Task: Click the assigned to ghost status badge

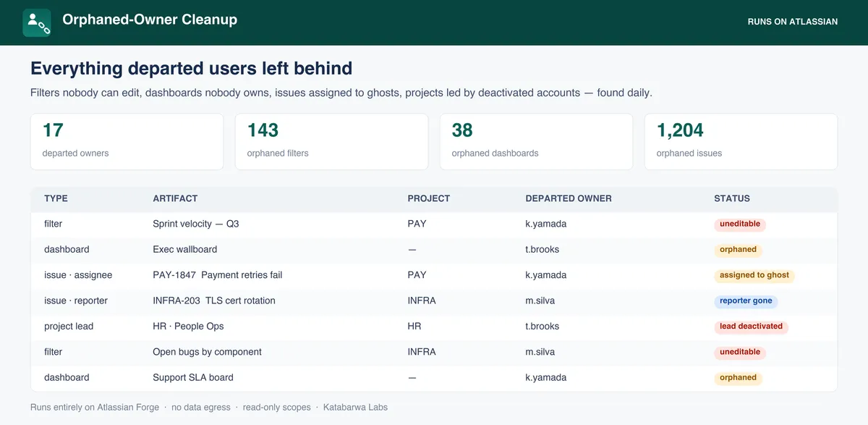Action: coord(754,275)
